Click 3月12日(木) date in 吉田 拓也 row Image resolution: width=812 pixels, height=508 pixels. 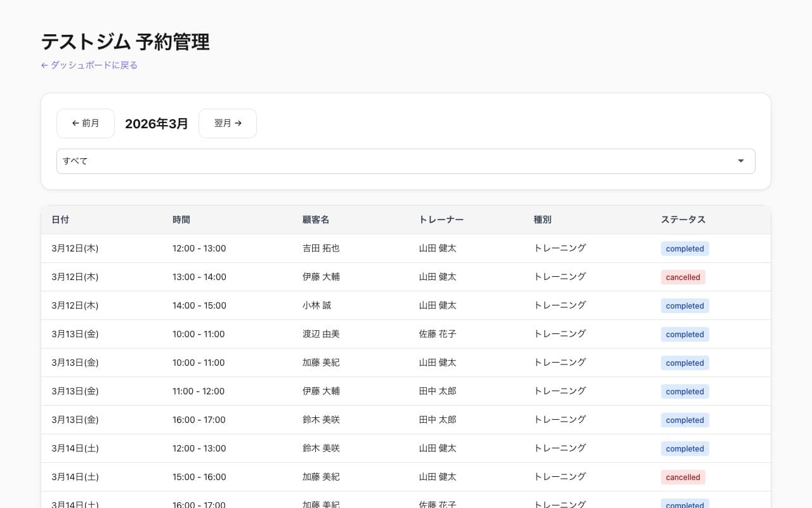click(75, 248)
